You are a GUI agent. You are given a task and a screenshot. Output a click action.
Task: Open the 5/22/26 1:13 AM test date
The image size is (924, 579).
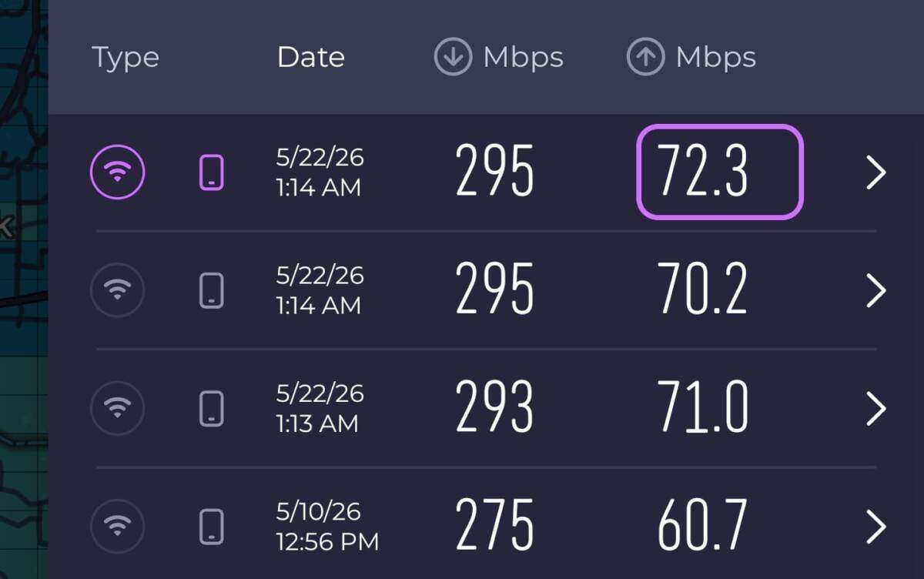(x=320, y=408)
